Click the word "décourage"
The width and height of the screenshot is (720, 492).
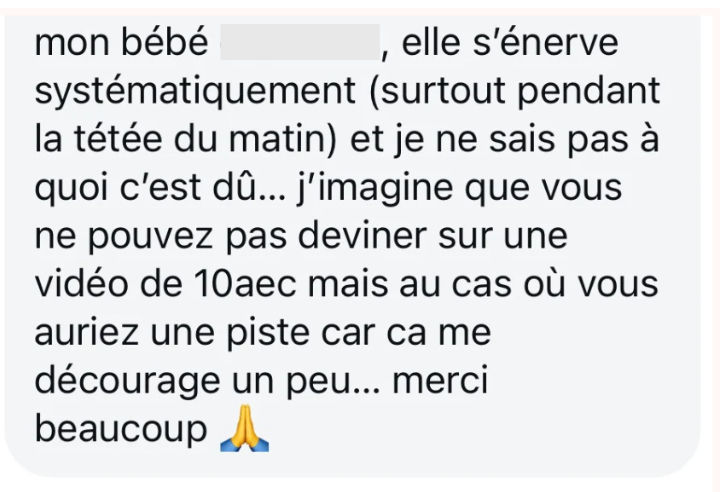coord(128,381)
